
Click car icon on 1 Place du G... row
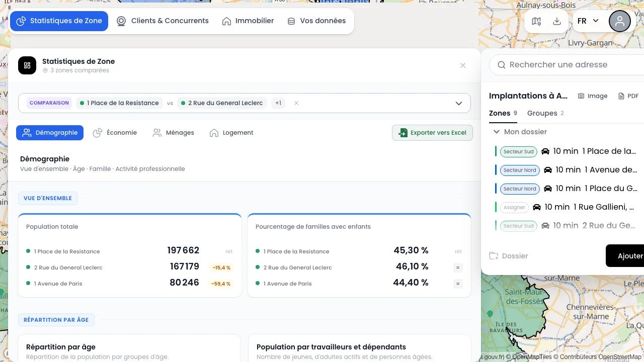(548, 189)
